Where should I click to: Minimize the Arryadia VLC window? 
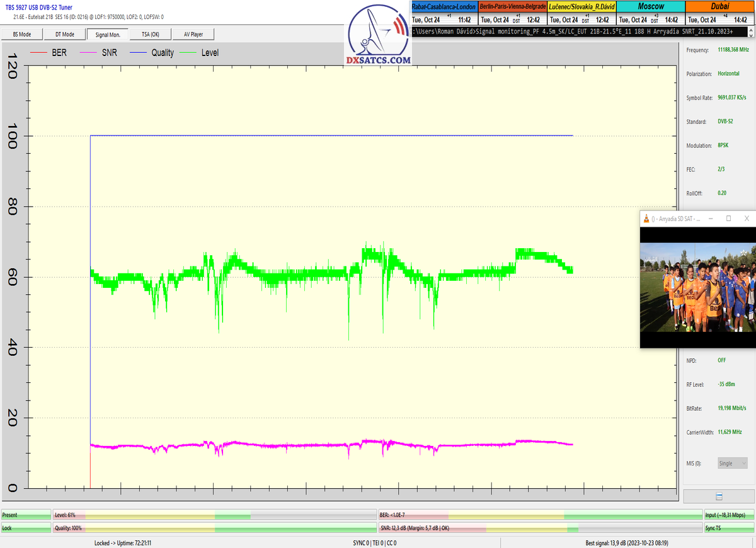pos(711,219)
